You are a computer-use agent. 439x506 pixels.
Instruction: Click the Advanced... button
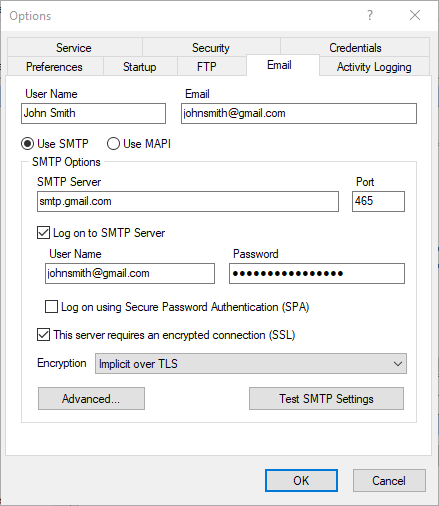[91, 398]
